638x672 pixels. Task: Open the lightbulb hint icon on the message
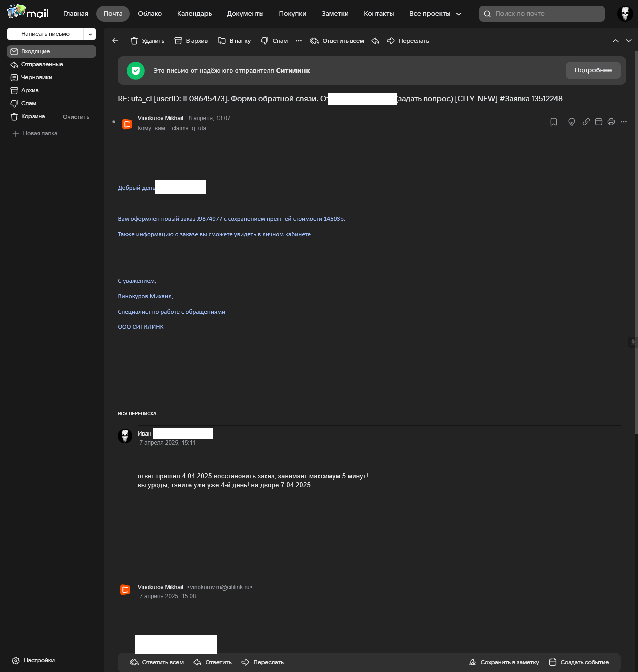click(572, 122)
